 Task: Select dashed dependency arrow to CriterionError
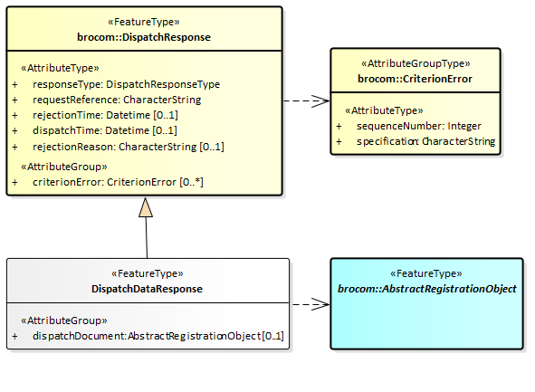[306, 100]
